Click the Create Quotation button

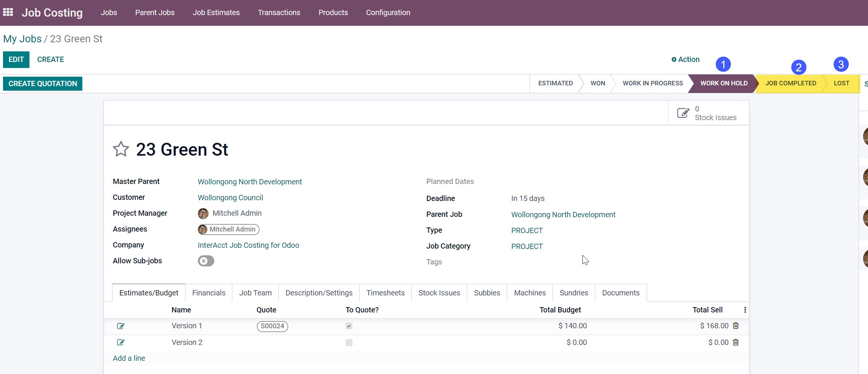(x=43, y=83)
